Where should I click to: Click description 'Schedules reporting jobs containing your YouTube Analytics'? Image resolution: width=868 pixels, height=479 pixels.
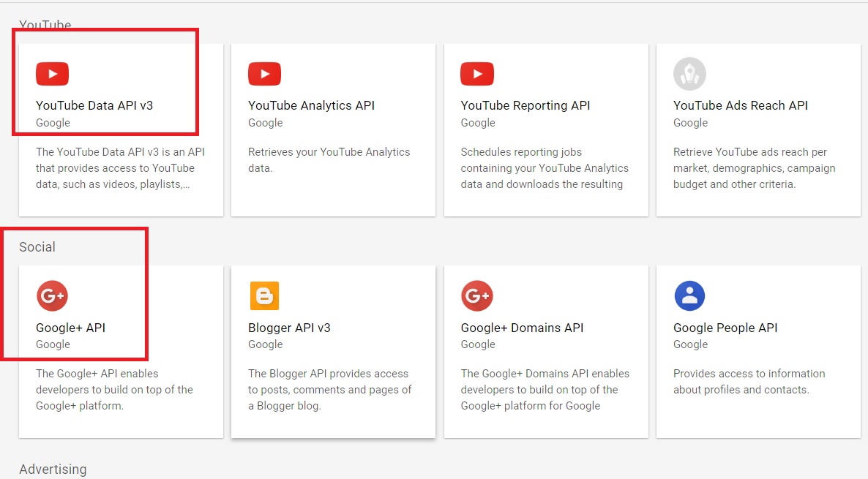[x=545, y=167]
